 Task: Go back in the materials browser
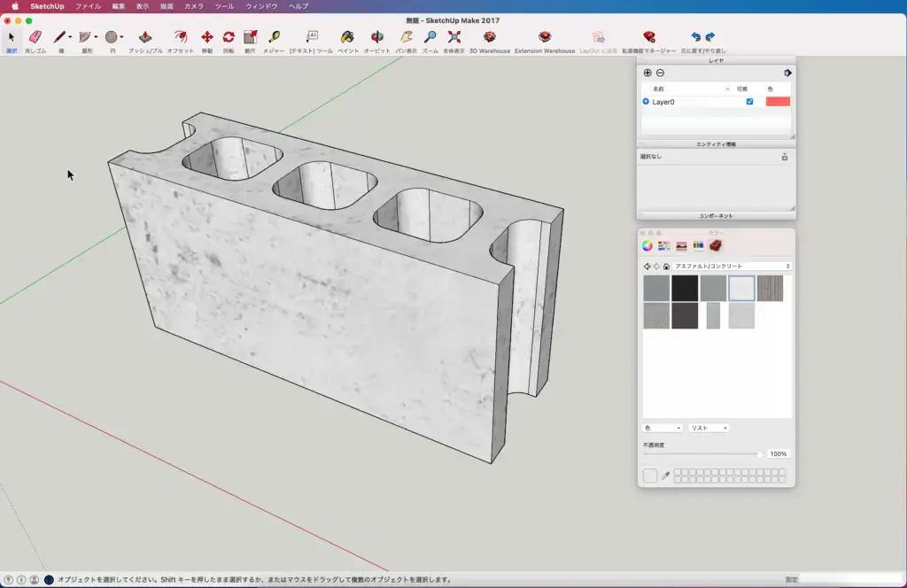click(x=647, y=267)
